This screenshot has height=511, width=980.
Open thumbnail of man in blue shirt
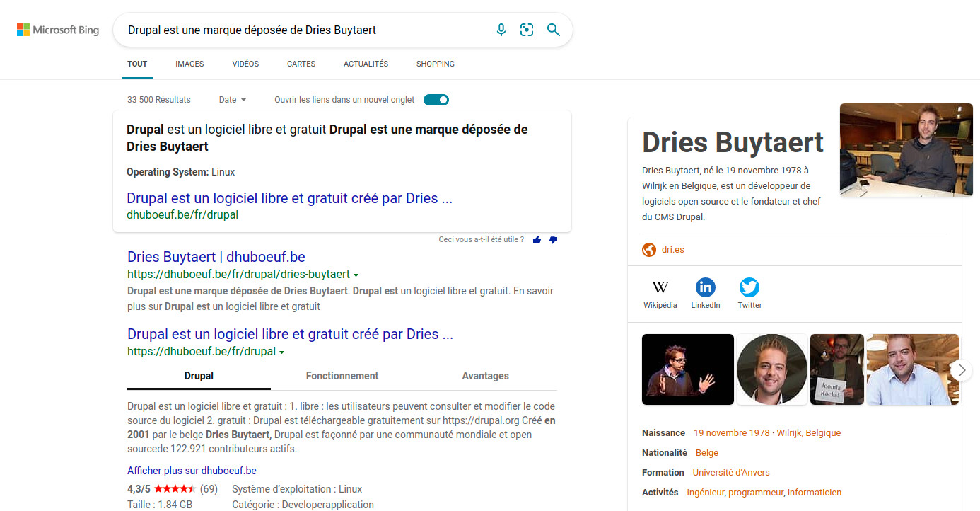[913, 369]
